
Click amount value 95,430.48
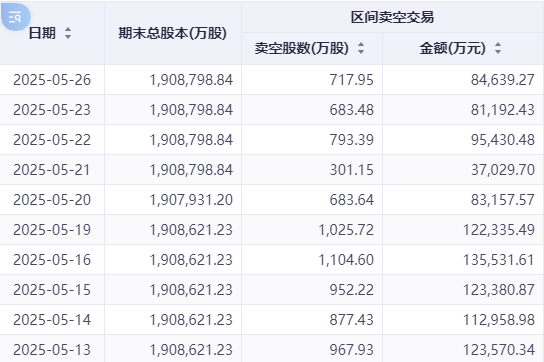pos(503,140)
